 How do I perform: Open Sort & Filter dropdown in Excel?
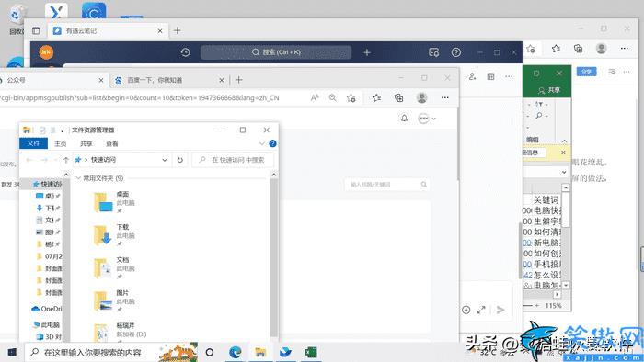541,104
